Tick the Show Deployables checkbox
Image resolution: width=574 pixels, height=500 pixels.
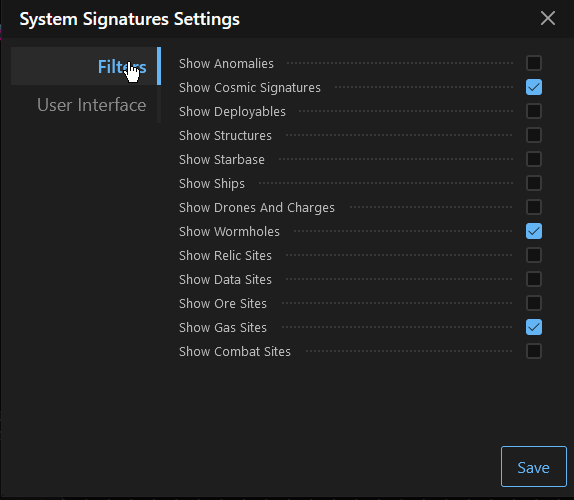(x=534, y=111)
